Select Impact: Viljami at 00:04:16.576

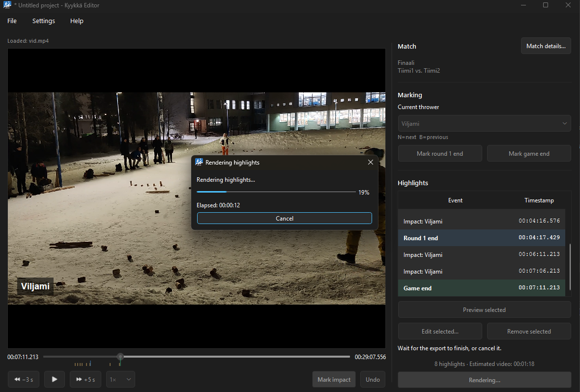[x=482, y=221]
